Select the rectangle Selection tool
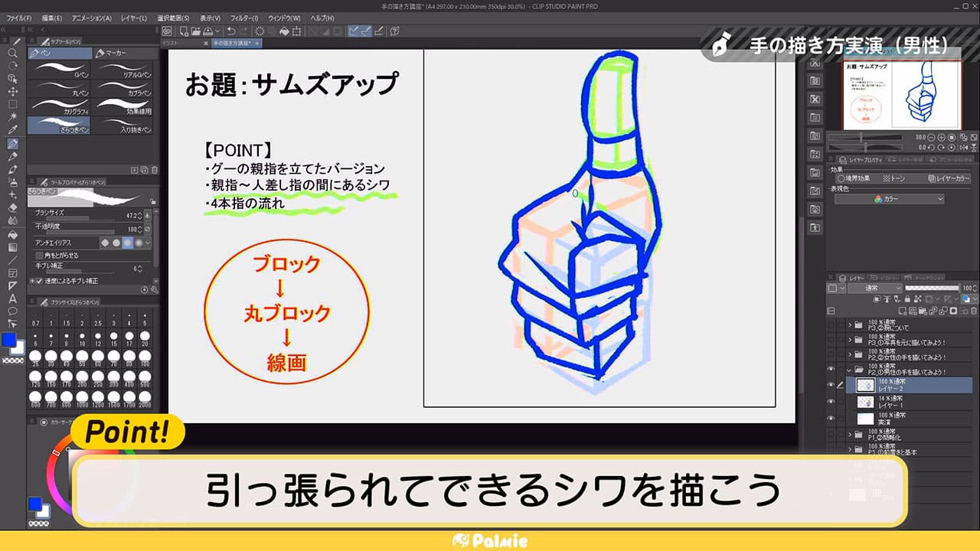 point(12,104)
